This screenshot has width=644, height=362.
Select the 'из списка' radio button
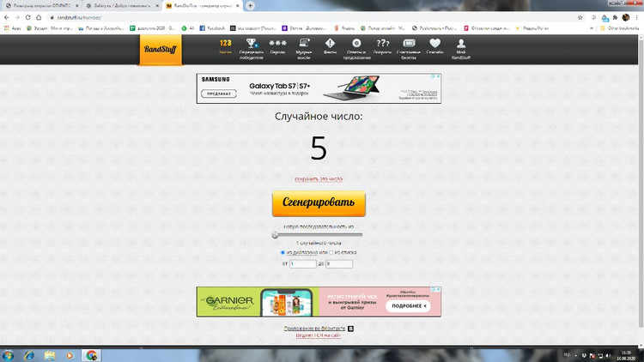(331, 252)
